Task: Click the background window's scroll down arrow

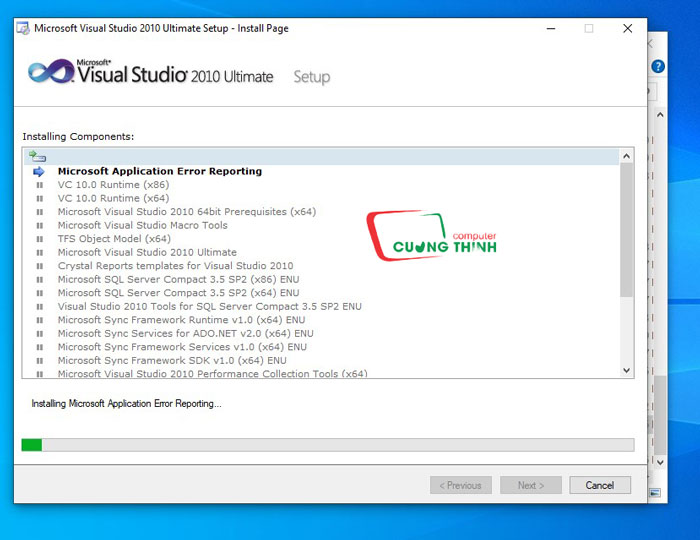Action: tap(660, 462)
